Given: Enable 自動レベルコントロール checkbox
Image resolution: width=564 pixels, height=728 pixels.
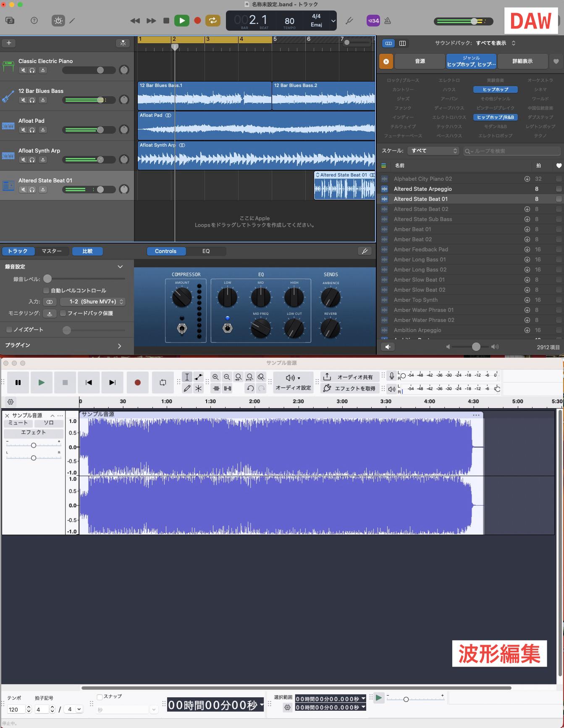Looking at the screenshot, I should point(47,290).
